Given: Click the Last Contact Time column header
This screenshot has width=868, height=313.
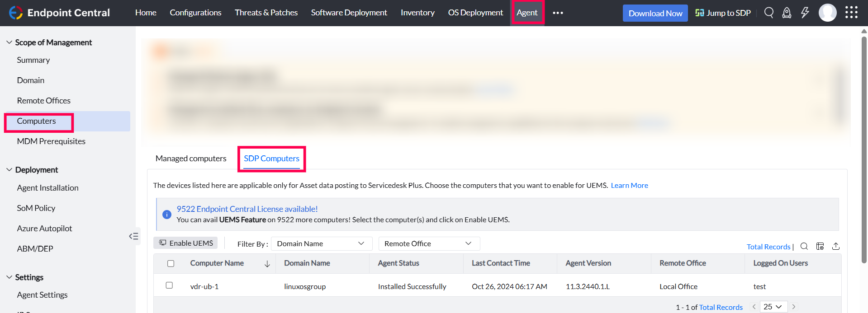Looking at the screenshot, I should [x=501, y=263].
